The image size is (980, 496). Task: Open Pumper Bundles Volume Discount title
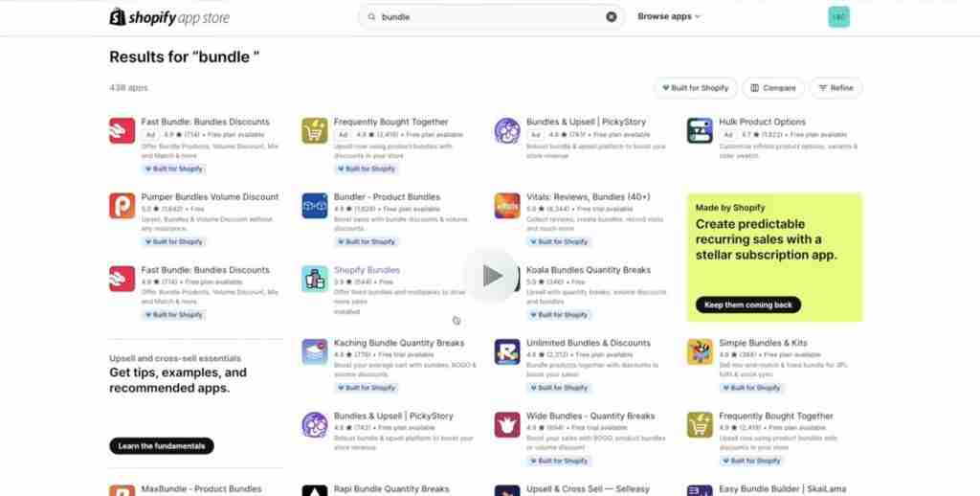click(210, 197)
